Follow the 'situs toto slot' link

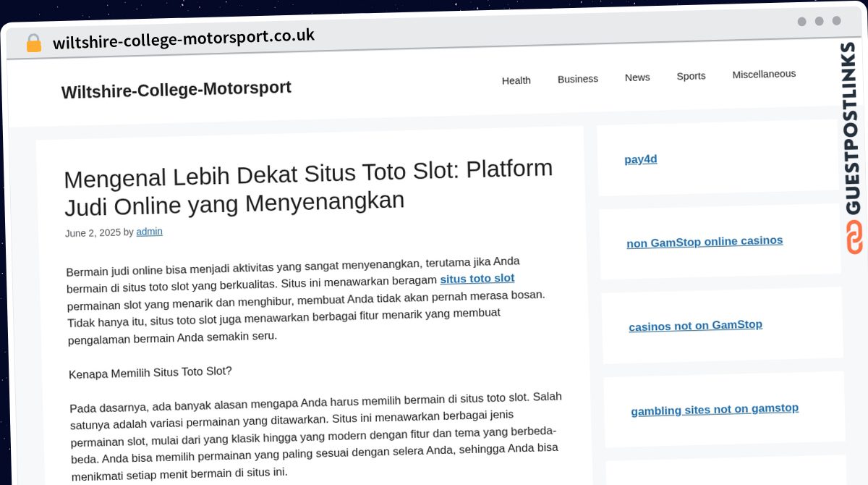click(477, 279)
